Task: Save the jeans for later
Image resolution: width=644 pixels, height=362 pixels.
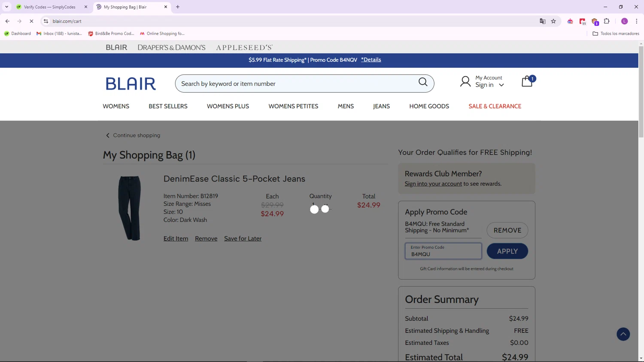Action: coord(243,238)
